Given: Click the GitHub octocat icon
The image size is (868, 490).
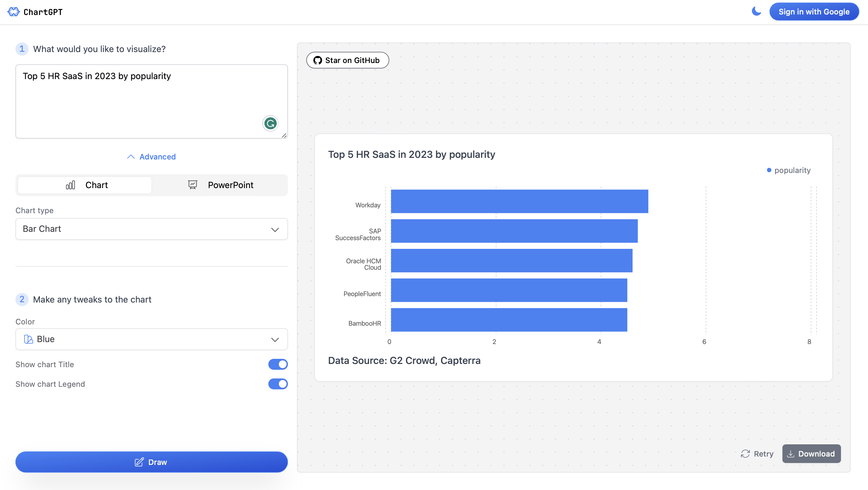Looking at the screenshot, I should click(318, 60).
